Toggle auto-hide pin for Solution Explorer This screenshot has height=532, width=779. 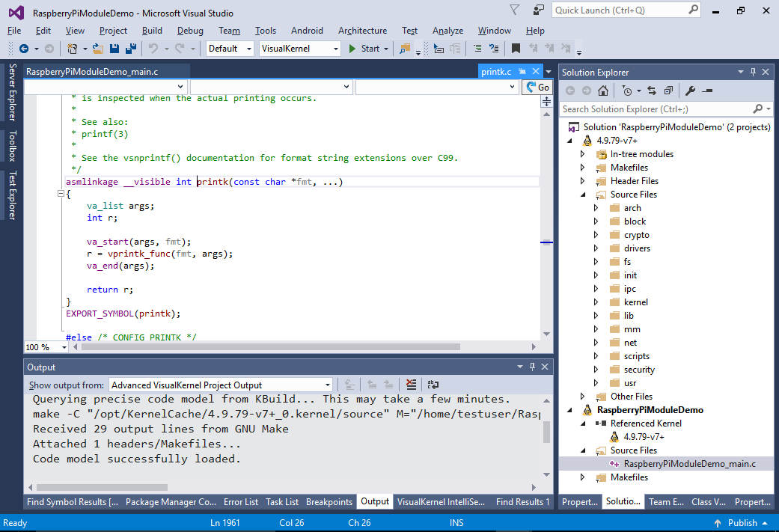753,72
